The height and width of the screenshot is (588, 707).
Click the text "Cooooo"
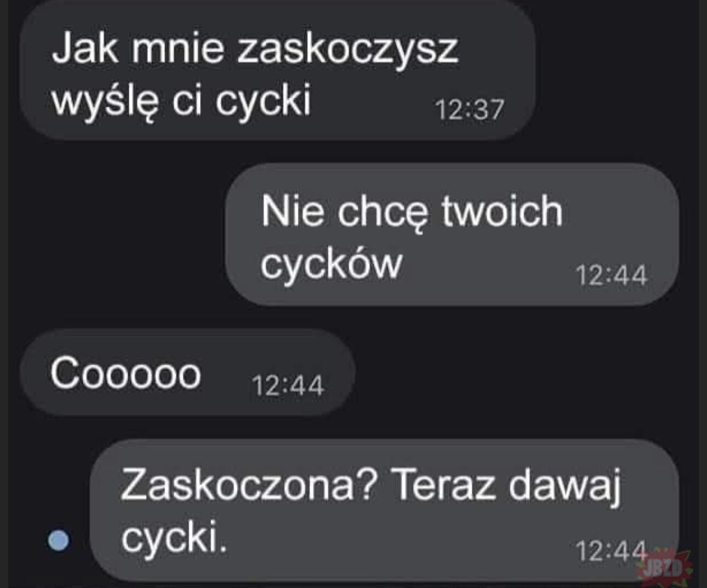(x=126, y=374)
